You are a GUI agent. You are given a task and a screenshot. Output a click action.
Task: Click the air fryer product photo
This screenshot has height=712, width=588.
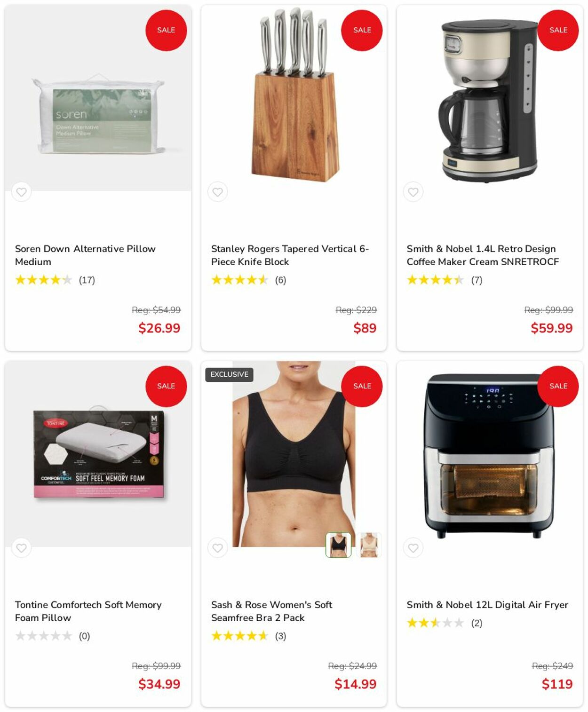click(x=489, y=454)
